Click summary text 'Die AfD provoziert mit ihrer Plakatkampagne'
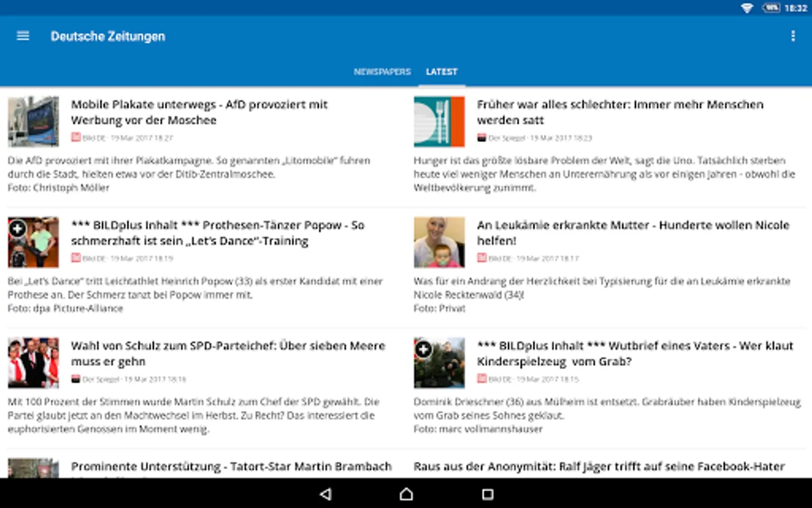The image size is (812, 508). click(189, 174)
